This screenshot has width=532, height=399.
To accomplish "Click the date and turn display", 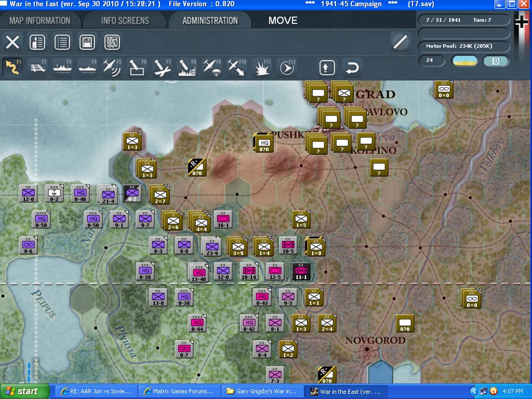I will click(x=463, y=20).
